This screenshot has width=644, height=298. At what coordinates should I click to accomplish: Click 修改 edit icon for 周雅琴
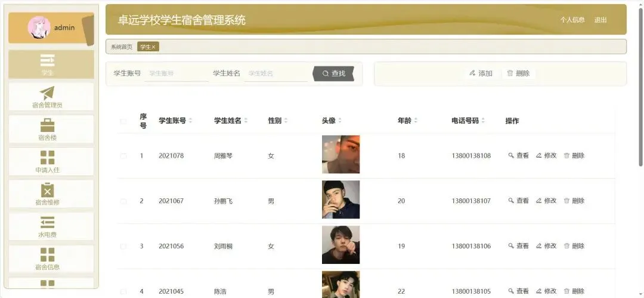(x=539, y=156)
